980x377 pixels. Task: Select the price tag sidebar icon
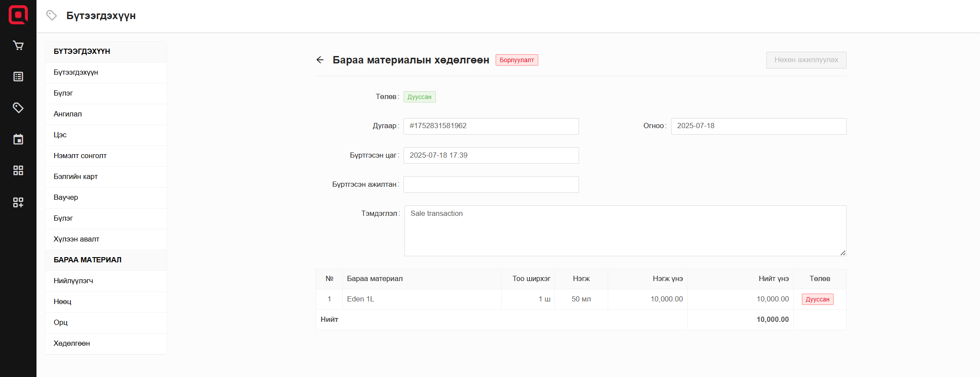pos(18,108)
